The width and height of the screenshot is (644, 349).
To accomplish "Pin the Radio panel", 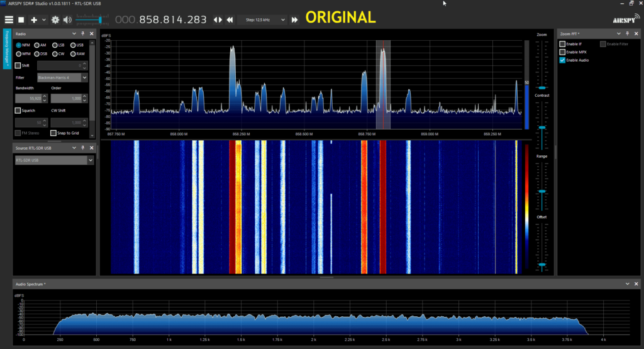I will pos(83,34).
